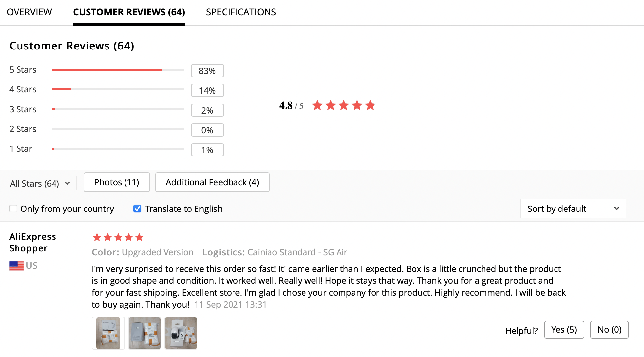Switch to the Specifications tab

tap(241, 12)
